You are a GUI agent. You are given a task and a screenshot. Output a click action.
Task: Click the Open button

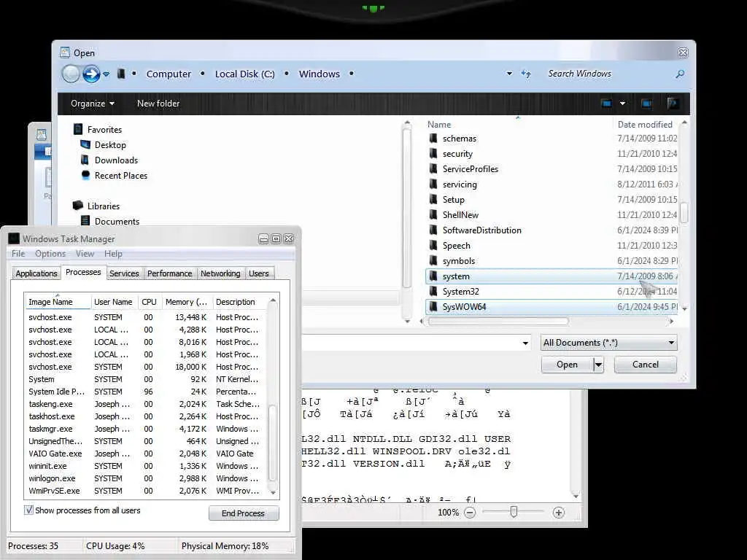(567, 365)
